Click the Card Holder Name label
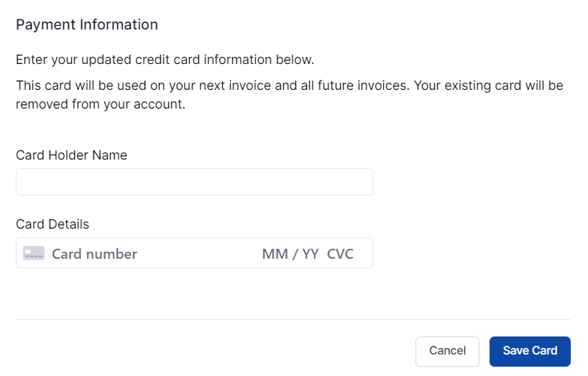The width and height of the screenshot is (588, 376). tap(71, 155)
